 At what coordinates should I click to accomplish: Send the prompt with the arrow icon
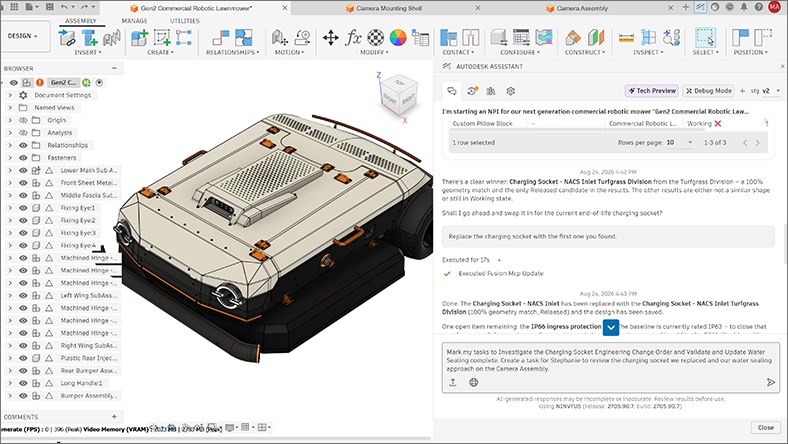point(770,383)
